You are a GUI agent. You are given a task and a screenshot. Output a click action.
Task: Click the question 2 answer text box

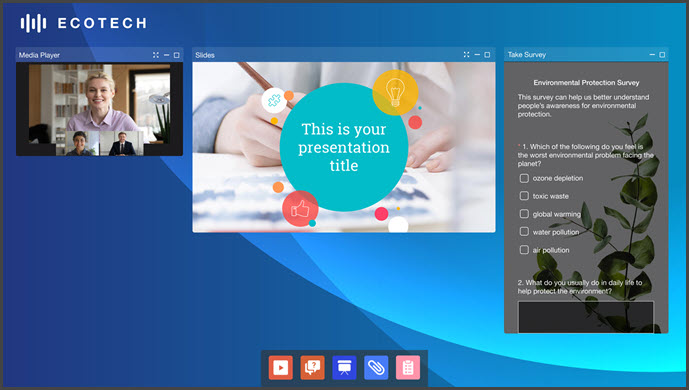[586, 317]
